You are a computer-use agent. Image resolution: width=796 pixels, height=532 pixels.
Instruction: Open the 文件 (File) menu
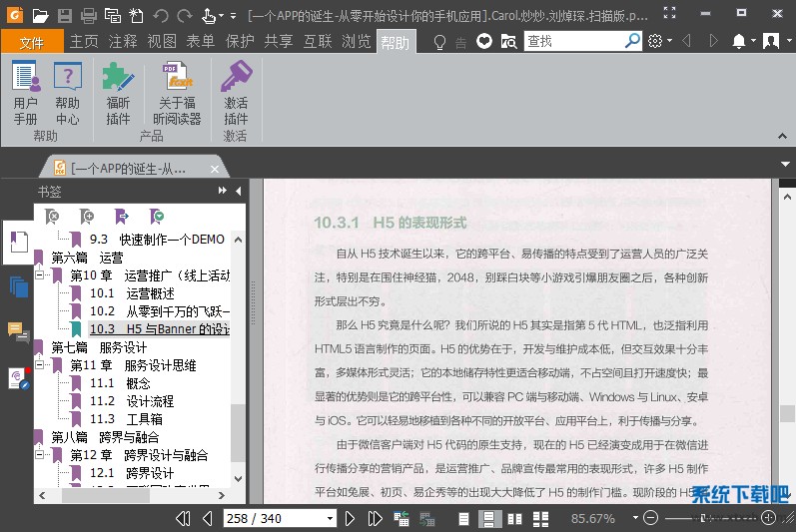pyautogui.click(x=32, y=42)
